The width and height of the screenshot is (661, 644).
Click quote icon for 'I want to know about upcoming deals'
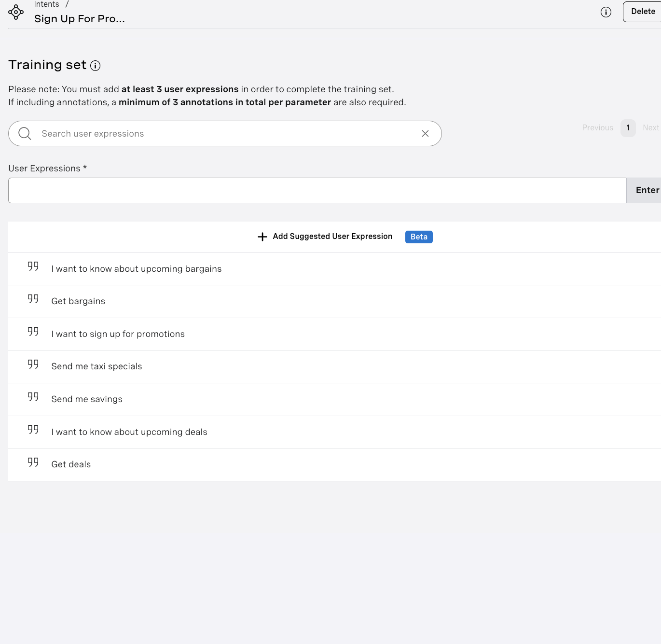(x=33, y=430)
